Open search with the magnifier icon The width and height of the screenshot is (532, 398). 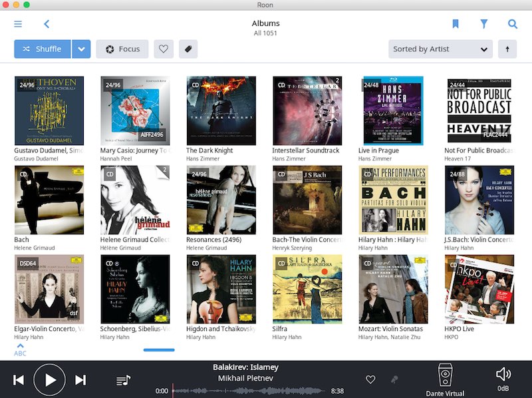click(x=512, y=24)
